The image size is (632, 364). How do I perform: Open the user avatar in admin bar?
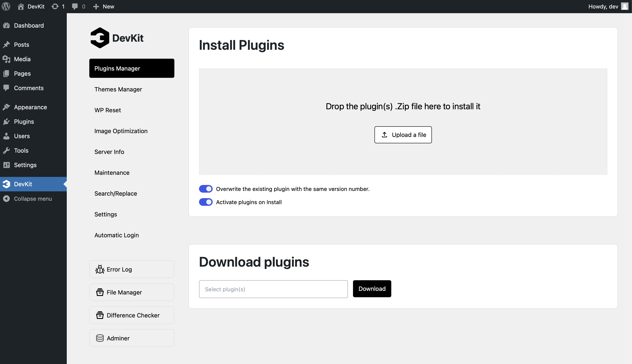click(625, 7)
